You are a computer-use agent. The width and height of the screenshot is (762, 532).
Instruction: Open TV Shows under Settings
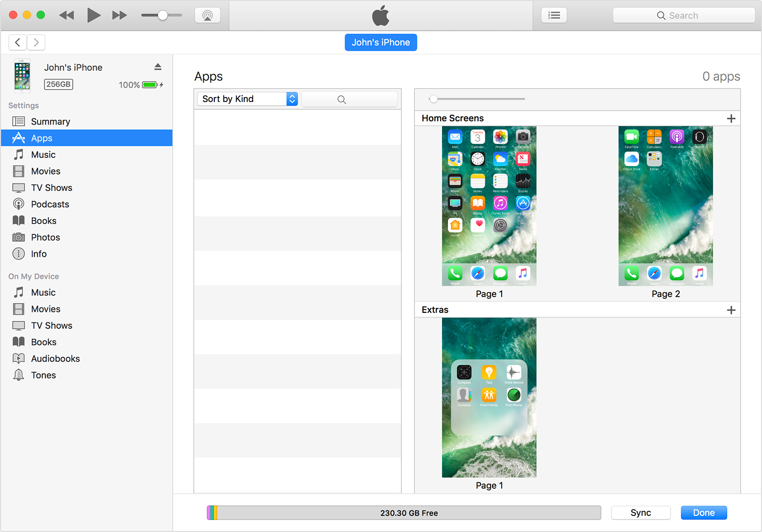[86, 188]
